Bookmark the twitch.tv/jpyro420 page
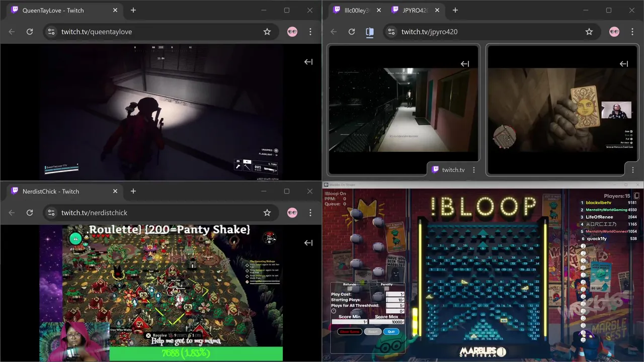 [x=589, y=32]
